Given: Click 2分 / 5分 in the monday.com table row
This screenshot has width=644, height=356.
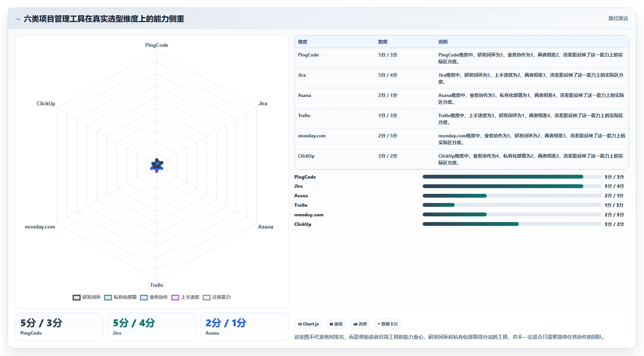Looking at the screenshot, I should [388, 136].
